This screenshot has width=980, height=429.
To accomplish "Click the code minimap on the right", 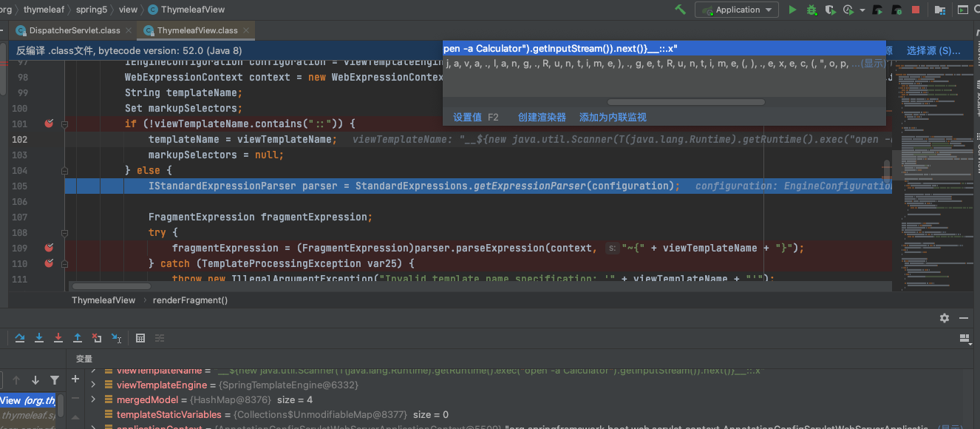I will coord(932,178).
